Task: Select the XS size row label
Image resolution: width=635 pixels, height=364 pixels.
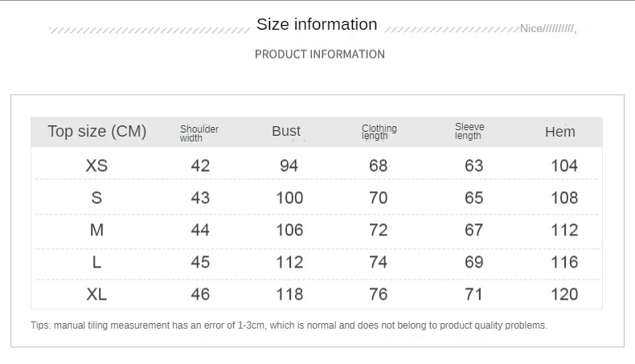Action: [x=96, y=166]
